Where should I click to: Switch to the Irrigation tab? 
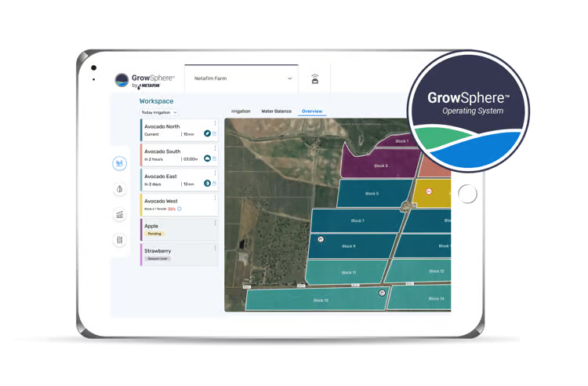click(x=241, y=111)
